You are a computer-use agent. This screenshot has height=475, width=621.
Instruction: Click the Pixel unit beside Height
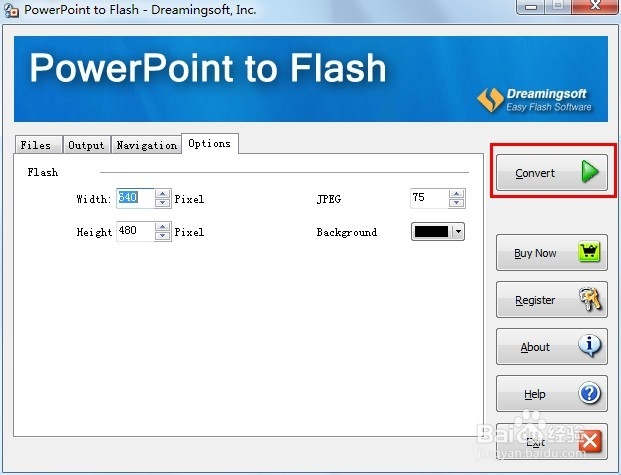(x=189, y=232)
